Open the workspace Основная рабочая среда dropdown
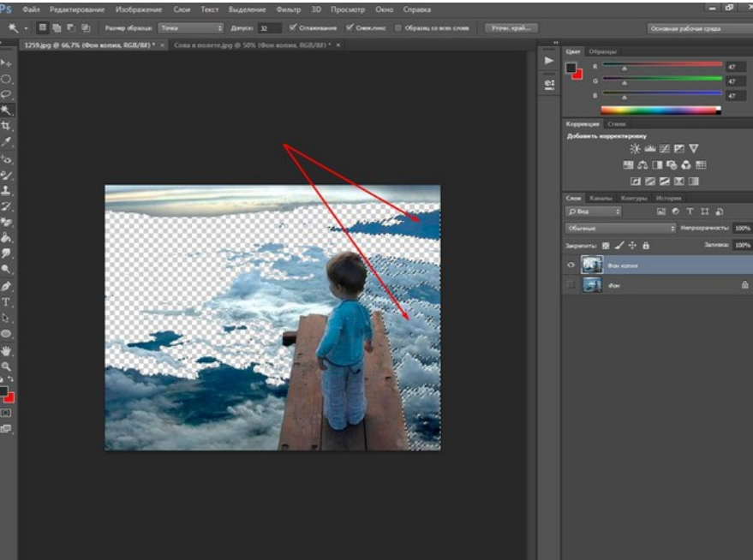 (x=700, y=29)
